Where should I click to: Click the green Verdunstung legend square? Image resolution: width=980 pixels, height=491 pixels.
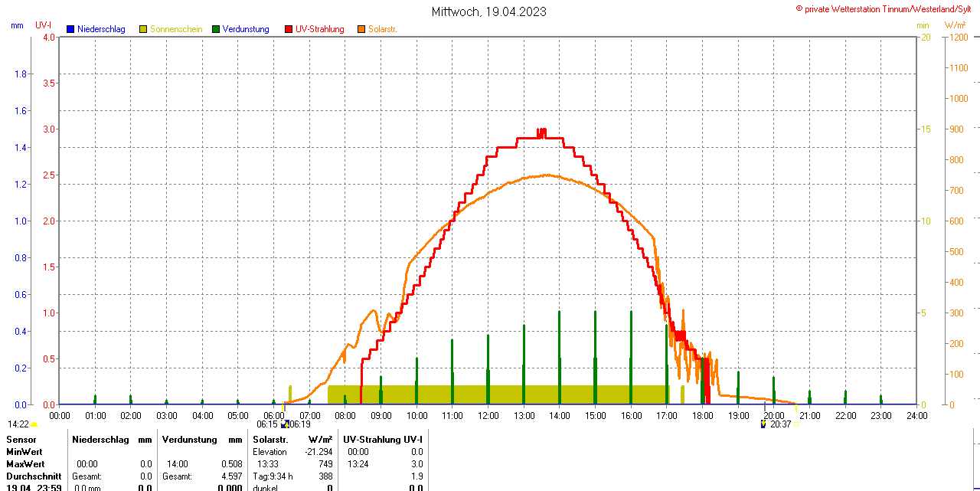(216, 29)
